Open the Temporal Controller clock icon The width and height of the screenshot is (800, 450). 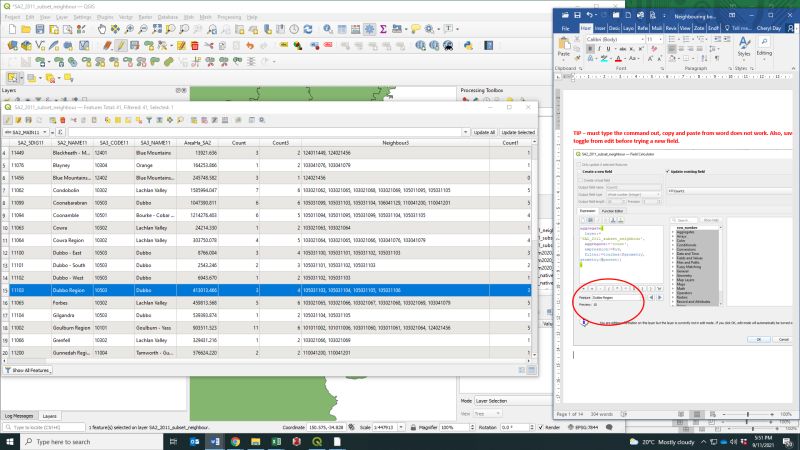click(294, 30)
